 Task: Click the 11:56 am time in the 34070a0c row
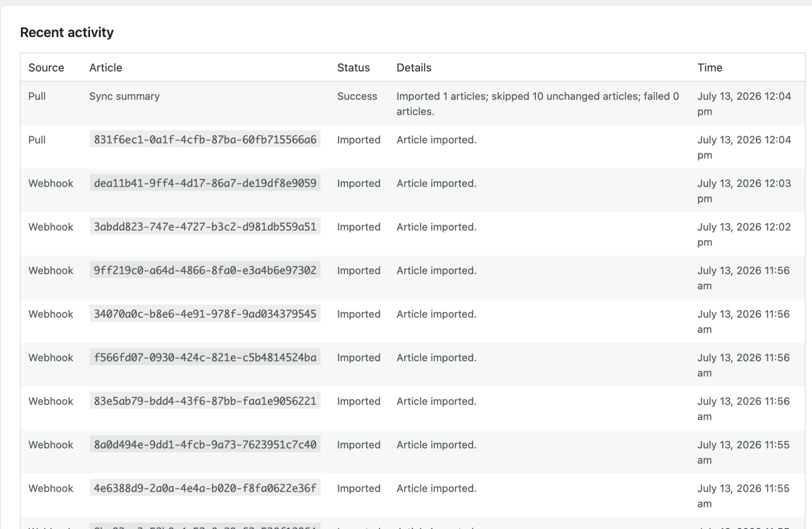coord(743,322)
